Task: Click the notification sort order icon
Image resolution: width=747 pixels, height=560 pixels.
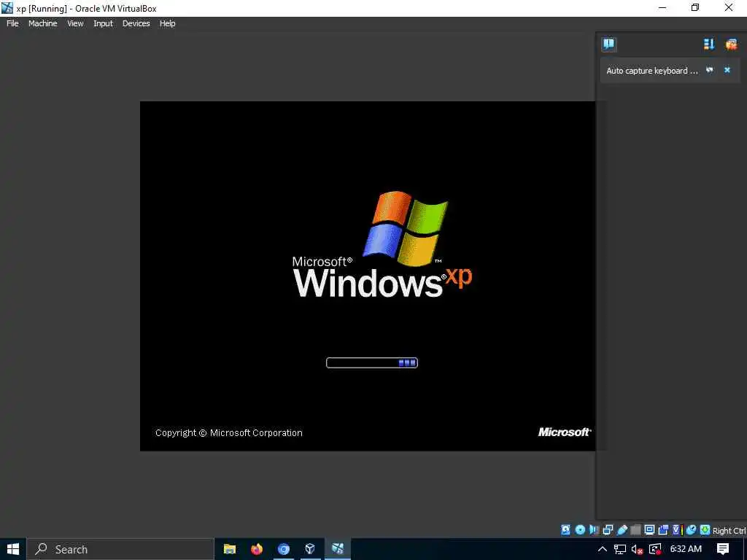Action: (709, 44)
